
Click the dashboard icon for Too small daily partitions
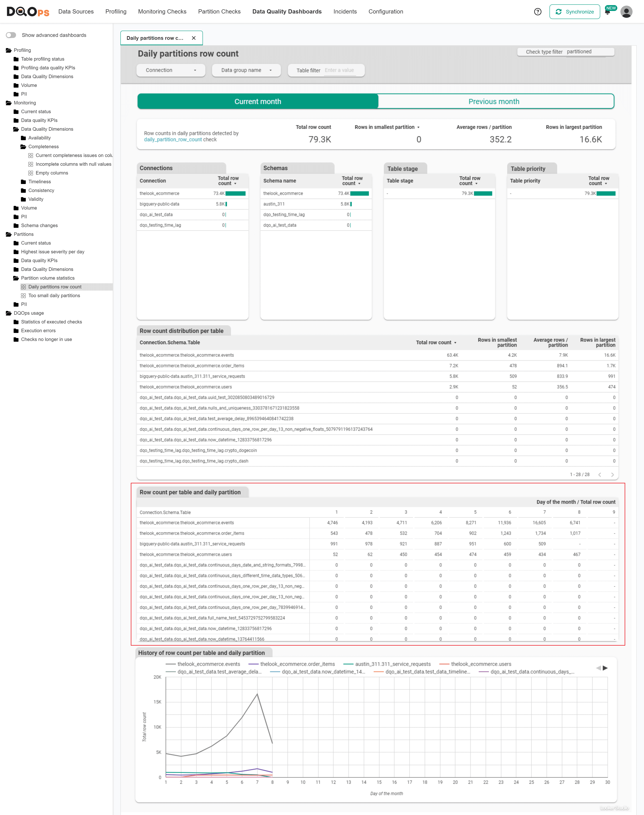tap(23, 296)
